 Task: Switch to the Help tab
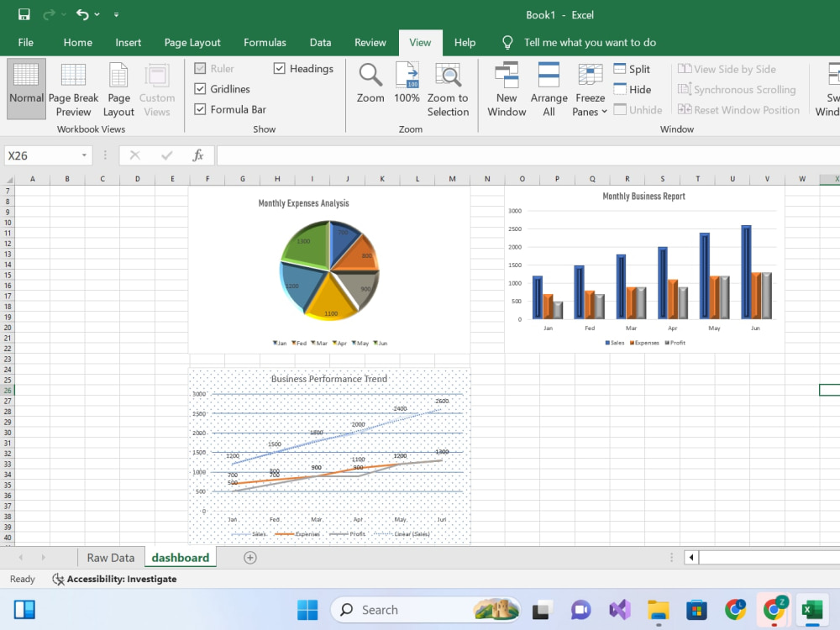pyautogui.click(x=465, y=42)
